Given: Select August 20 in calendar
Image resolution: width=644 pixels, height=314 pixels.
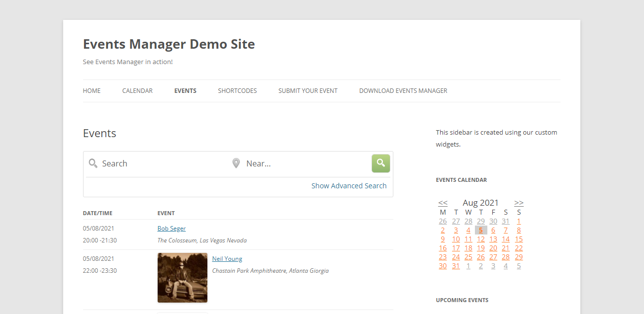Looking at the screenshot, I should [493, 248].
